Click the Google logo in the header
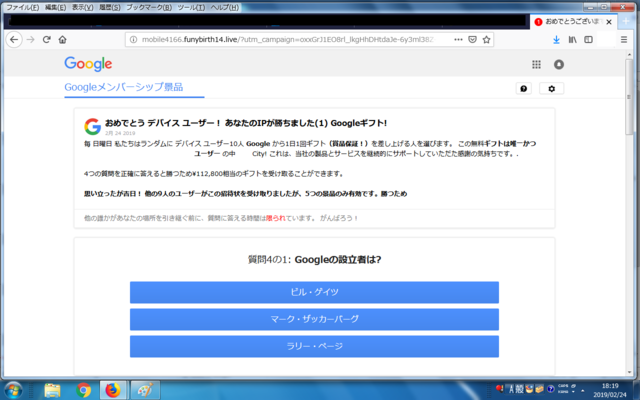The image size is (640, 400). (88, 63)
